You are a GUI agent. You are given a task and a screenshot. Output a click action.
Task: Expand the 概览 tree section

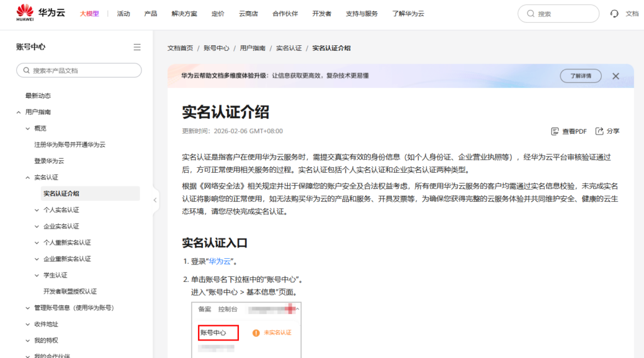point(28,128)
